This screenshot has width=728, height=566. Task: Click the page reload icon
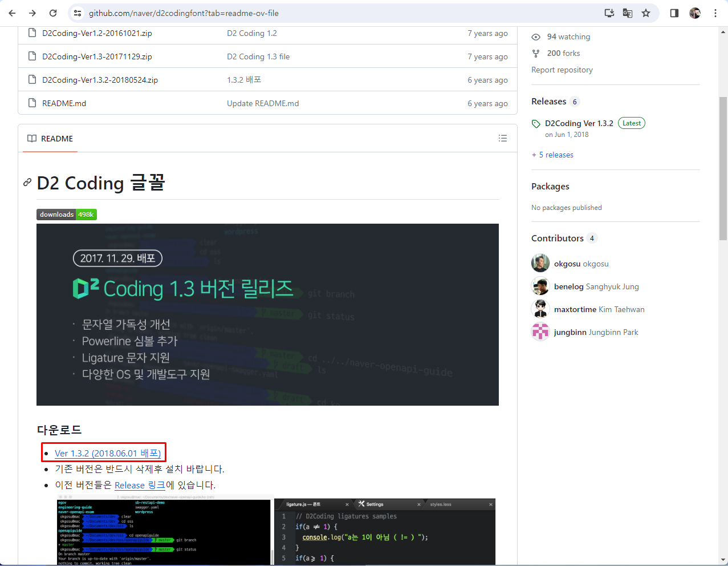[54, 13]
